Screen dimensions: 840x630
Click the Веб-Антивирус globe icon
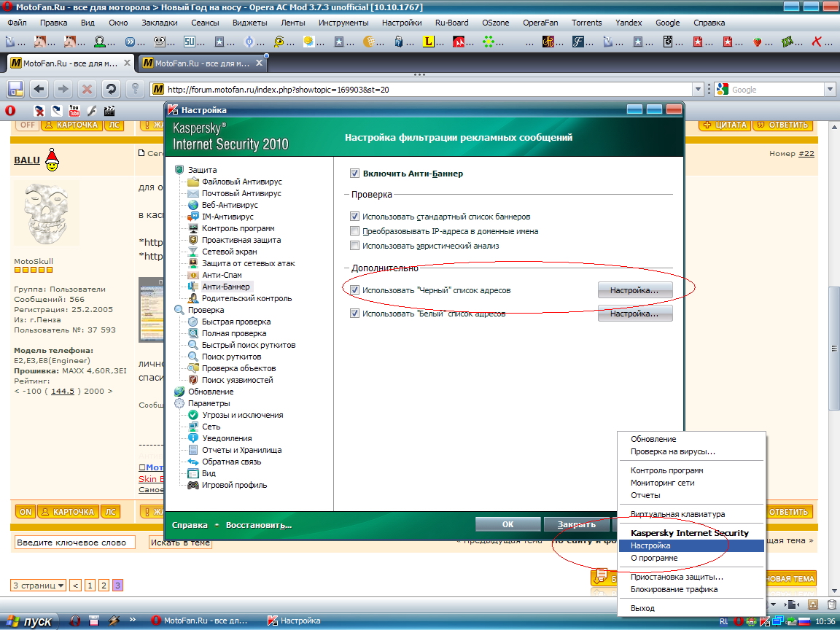pos(193,205)
